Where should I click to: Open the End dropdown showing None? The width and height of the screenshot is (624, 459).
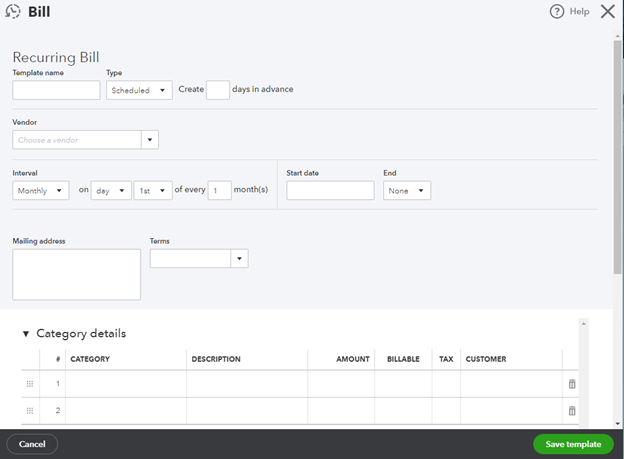point(407,190)
